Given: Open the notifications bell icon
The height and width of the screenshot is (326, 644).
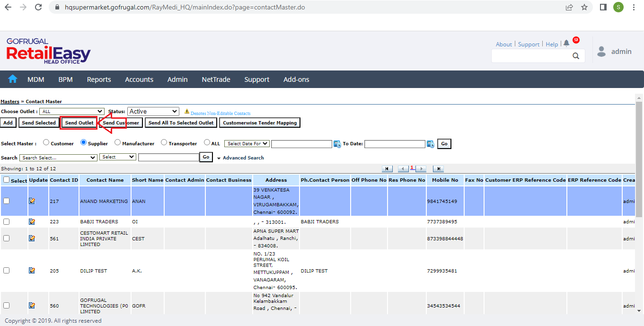Looking at the screenshot, I should click(x=566, y=44).
